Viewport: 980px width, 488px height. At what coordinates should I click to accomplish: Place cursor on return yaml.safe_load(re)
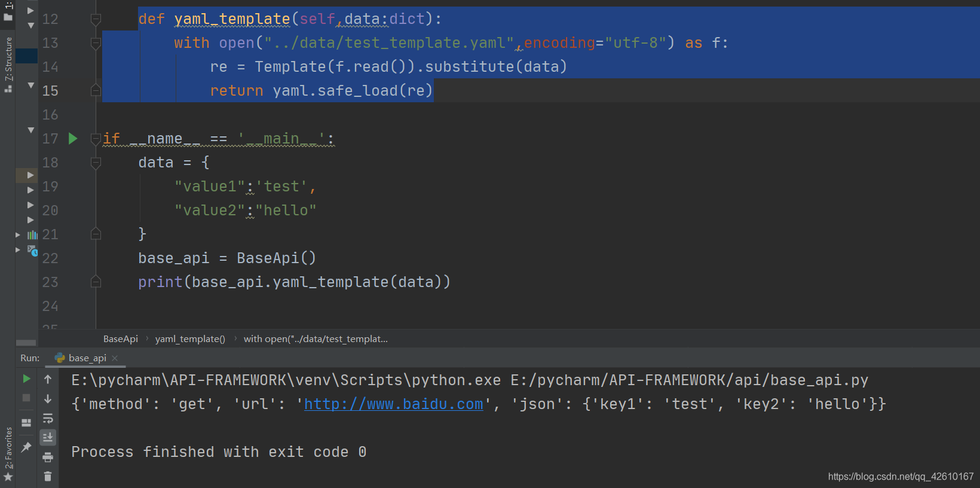point(321,91)
